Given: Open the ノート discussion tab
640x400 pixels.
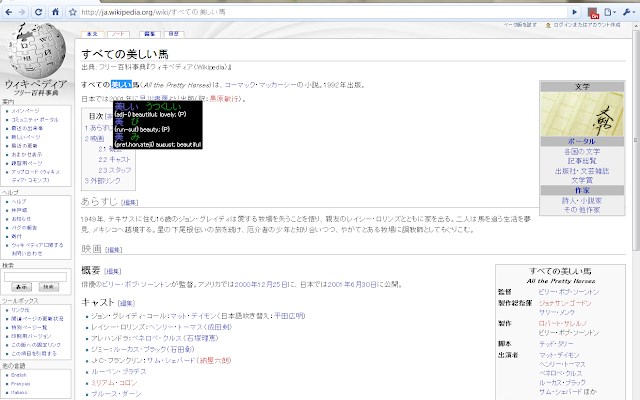Looking at the screenshot, I should click(x=118, y=34).
